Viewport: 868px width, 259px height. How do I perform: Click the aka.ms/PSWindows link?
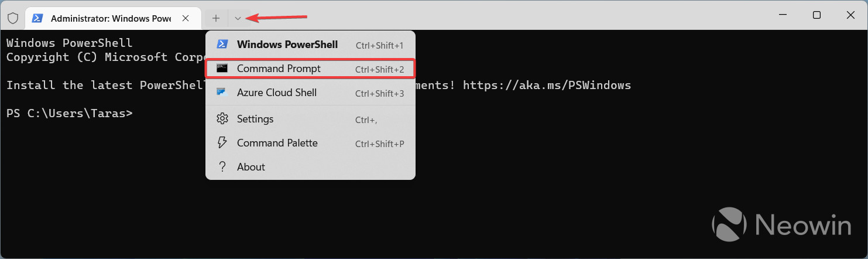547,85
